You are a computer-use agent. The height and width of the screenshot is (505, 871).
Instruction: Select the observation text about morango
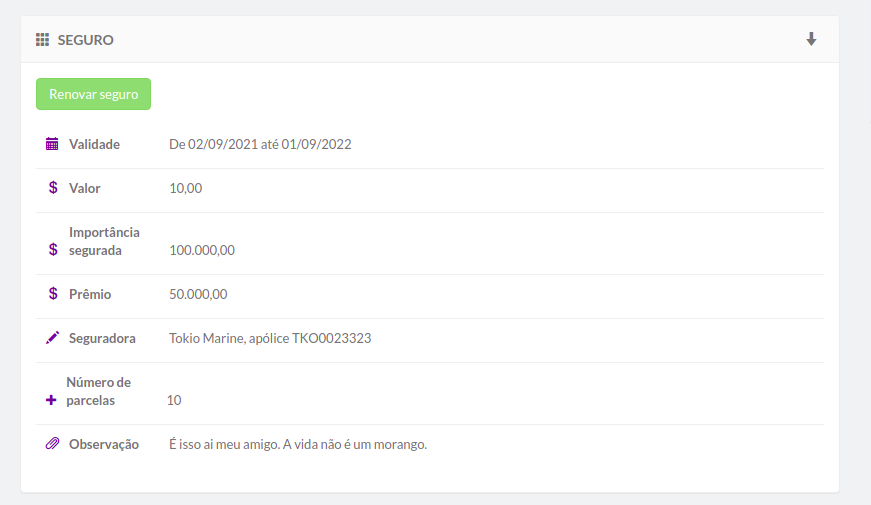[298, 444]
